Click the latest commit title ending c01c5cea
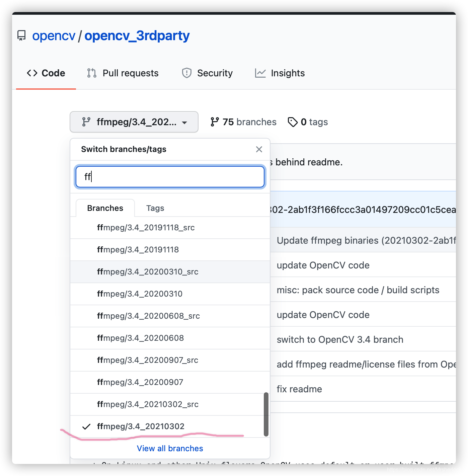The image size is (468, 476). 363,210
